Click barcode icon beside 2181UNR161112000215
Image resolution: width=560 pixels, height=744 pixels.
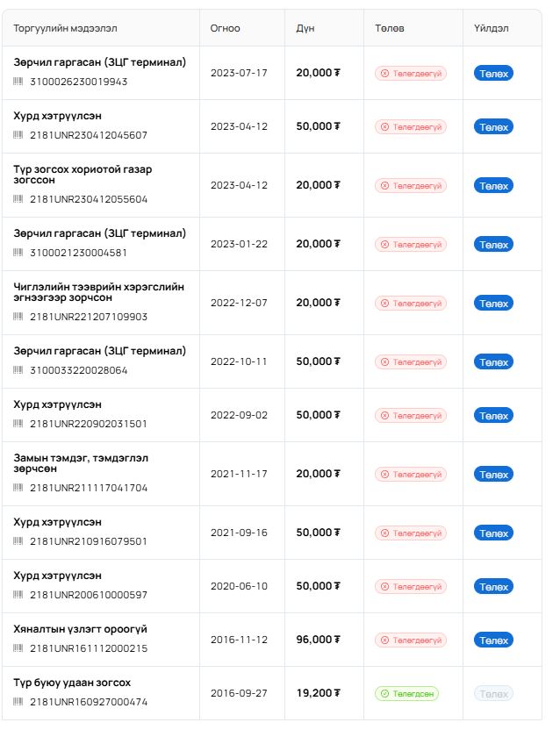click(x=18, y=647)
